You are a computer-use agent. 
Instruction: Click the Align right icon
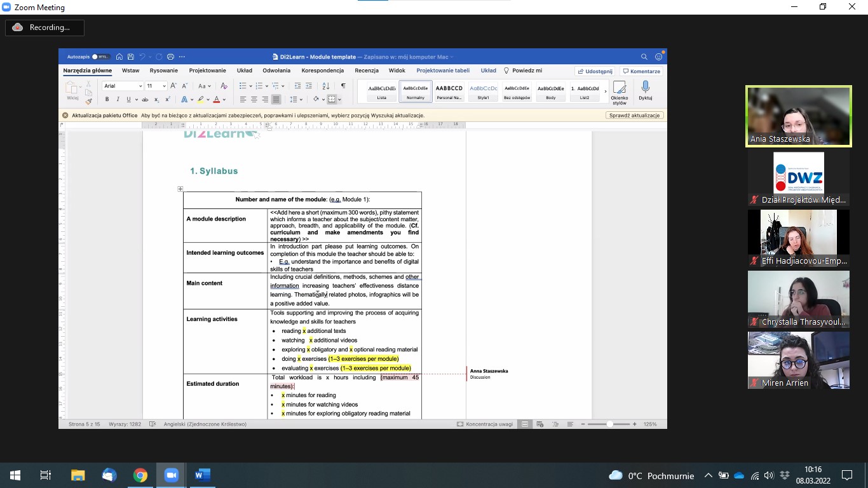[x=265, y=99]
